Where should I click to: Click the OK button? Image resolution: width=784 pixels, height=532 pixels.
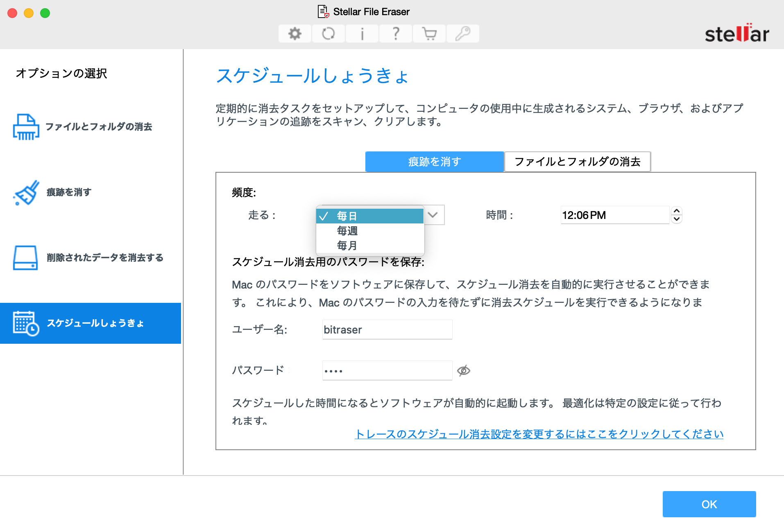[x=709, y=504]
